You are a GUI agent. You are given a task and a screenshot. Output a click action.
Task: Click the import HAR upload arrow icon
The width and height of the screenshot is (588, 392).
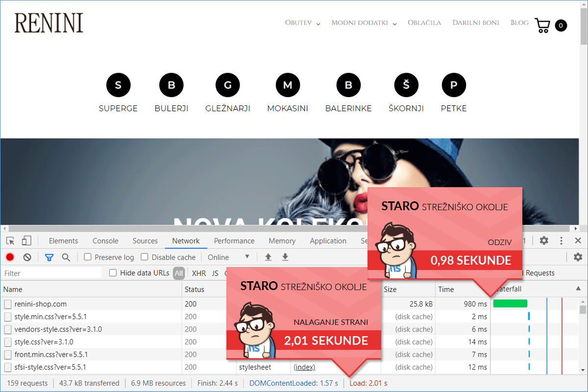point(268,257)
